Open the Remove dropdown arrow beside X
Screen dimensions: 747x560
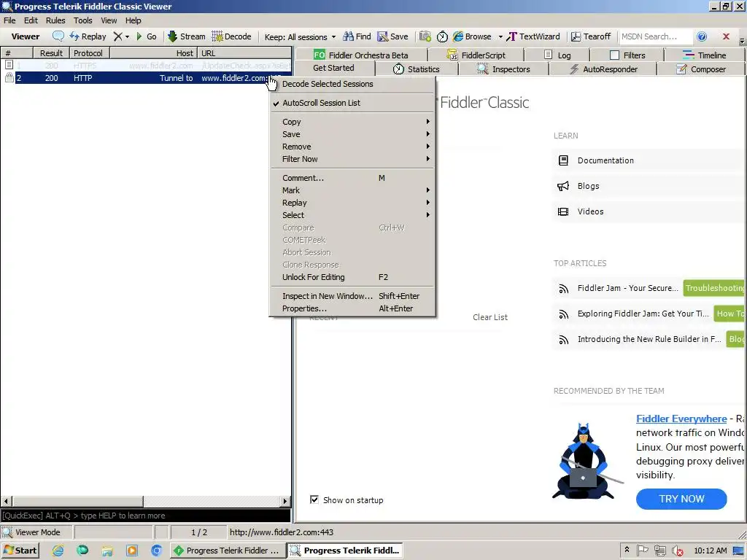127,36
